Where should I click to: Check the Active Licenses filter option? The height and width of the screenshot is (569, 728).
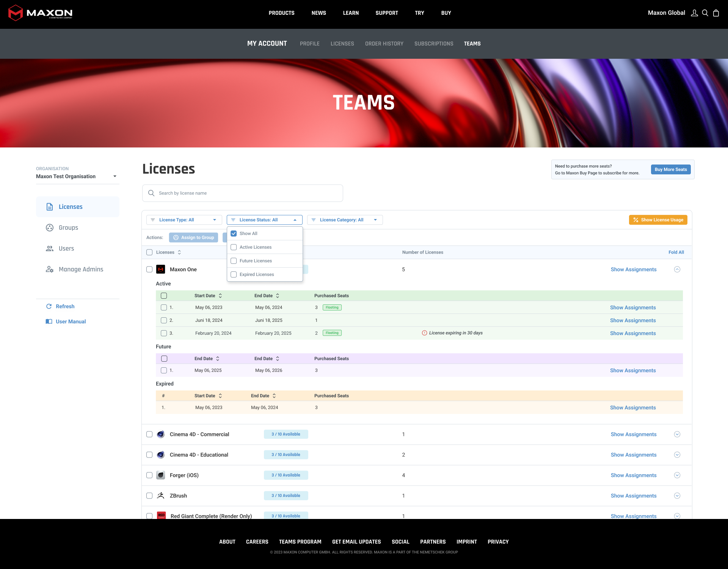(234, 247)
